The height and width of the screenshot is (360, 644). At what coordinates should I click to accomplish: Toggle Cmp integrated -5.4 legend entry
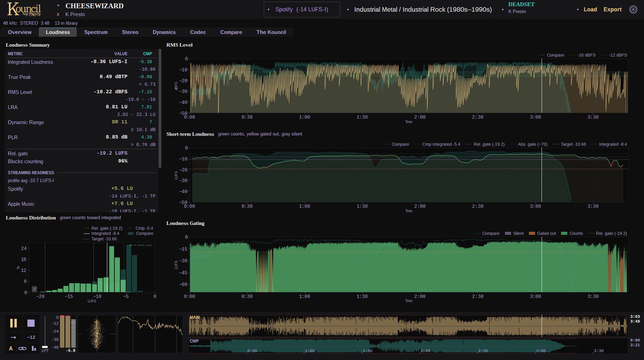click(x=437, y=144)
